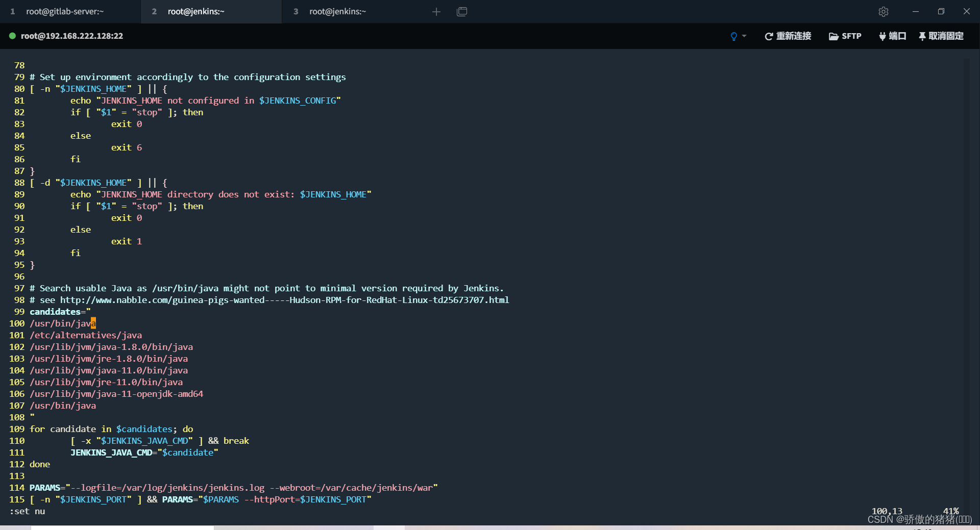Switch to the root@gitlab-server tab

coord(70,11)
